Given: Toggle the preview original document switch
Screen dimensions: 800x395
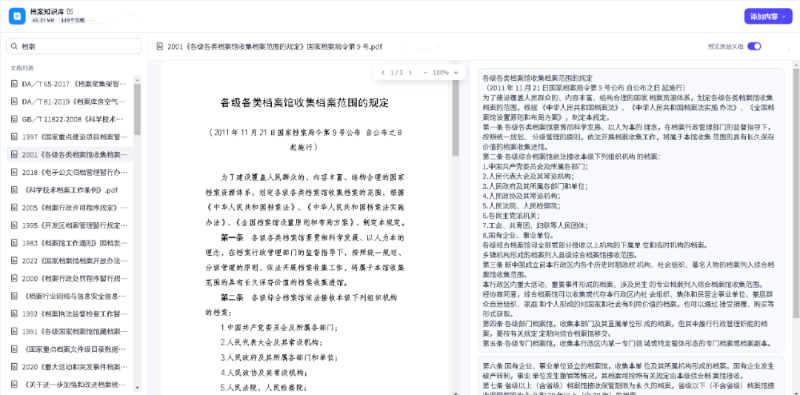Looking at the screenshot, I should (x=754, y=46).
